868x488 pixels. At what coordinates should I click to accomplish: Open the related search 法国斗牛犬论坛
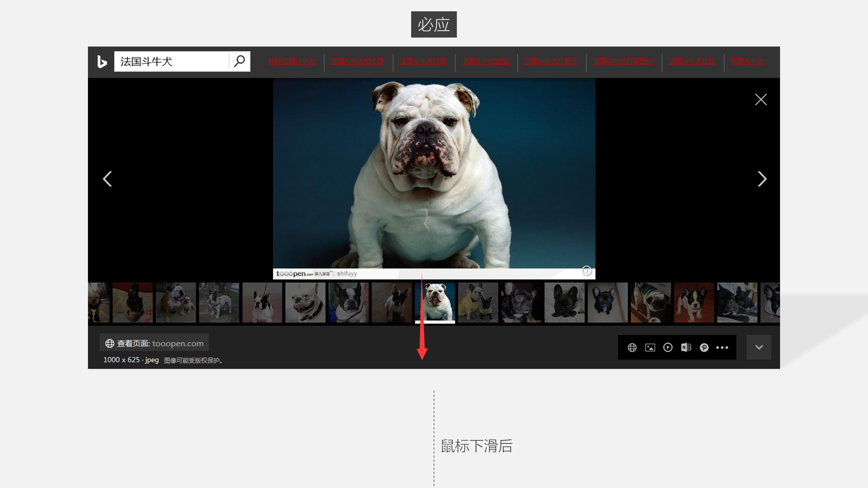click(x=692, y=61)
